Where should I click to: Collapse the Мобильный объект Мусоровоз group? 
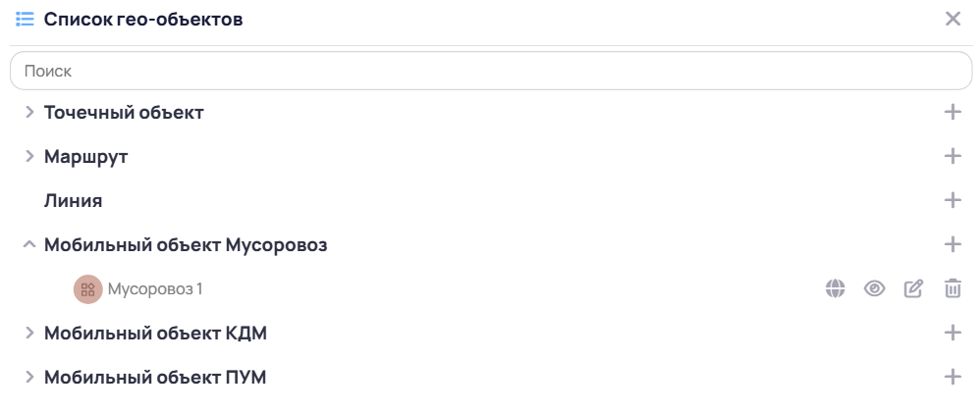click(x=28, y=245)
